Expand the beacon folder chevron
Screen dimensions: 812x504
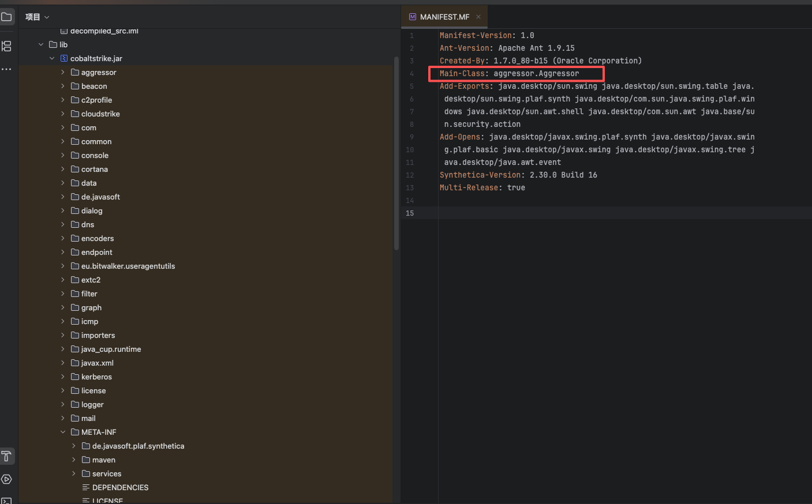(x=63, y=86)
